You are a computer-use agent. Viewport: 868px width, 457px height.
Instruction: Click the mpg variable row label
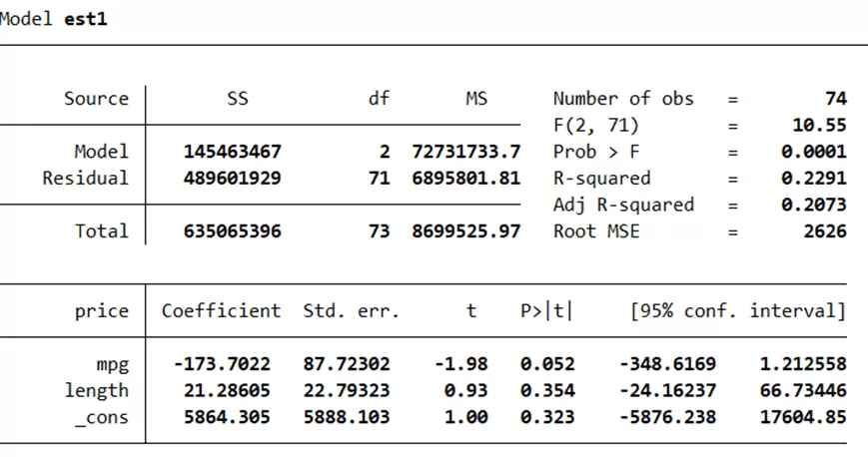pyautogui.click(x=112, y=364)
